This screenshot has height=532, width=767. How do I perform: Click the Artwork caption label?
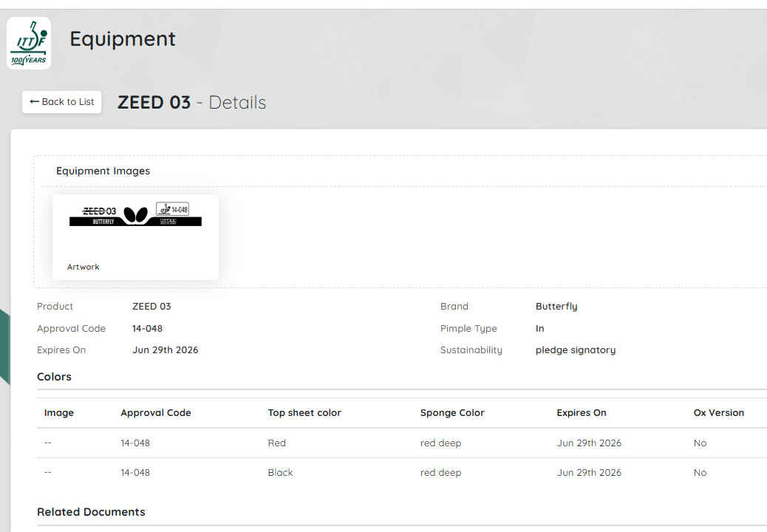pyautogui.click(x=83, y=267)
